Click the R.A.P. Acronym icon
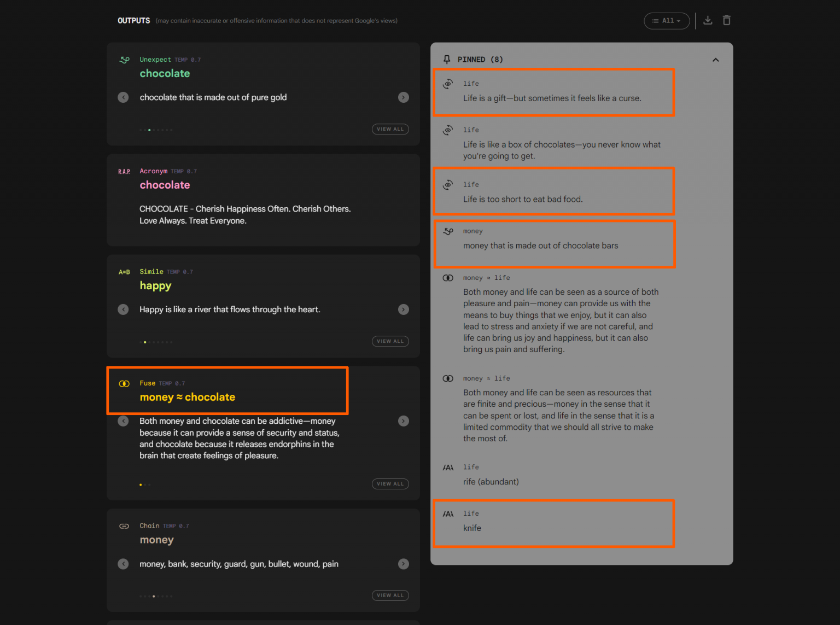Image resolution: width=840 pixels, height=625 pixels. tap(124, 172)
